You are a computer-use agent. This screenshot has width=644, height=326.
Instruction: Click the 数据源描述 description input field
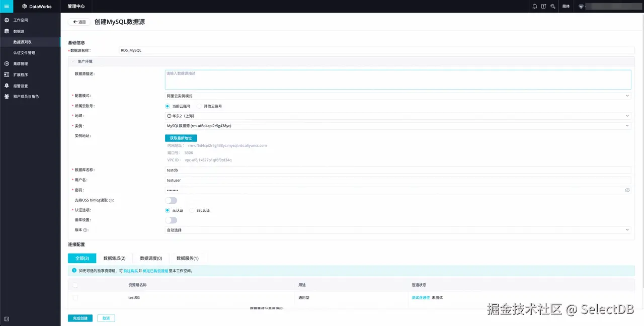pyautogui.click(x=352, y=79)
